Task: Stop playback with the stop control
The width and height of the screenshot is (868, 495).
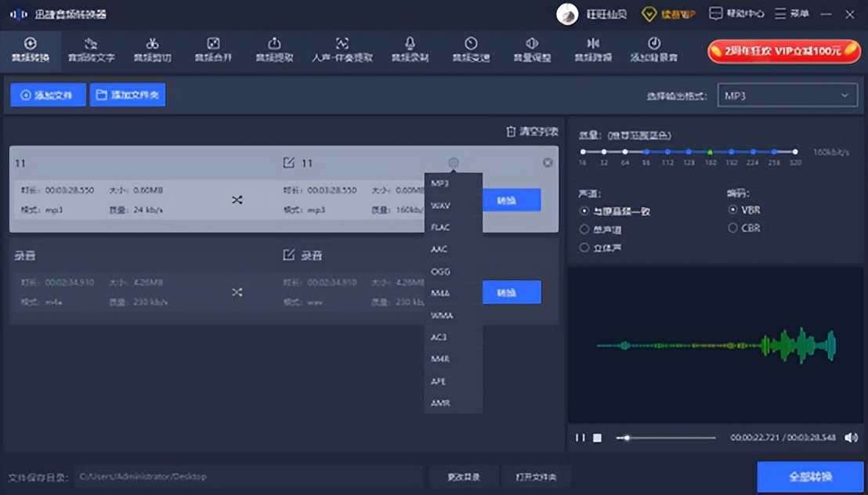Action: point(596,439)
